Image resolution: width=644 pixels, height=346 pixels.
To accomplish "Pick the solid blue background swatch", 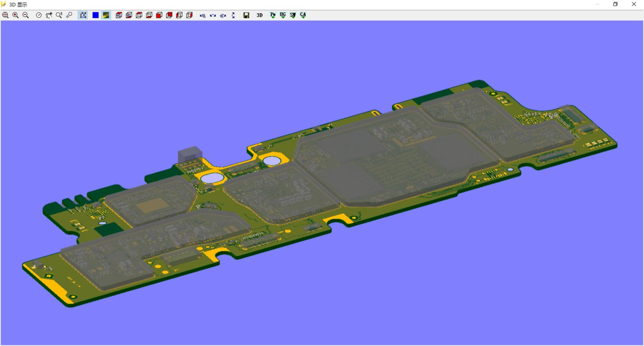I will pyautogui.click(x=96, y=15).
